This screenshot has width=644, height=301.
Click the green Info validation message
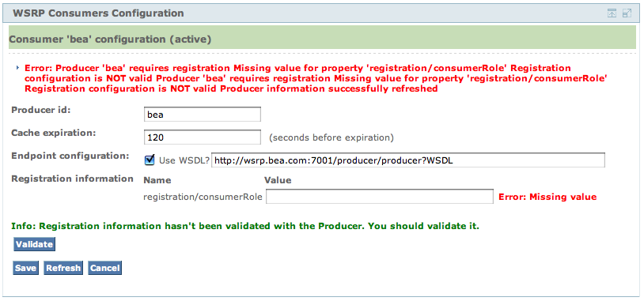[245, 226]
